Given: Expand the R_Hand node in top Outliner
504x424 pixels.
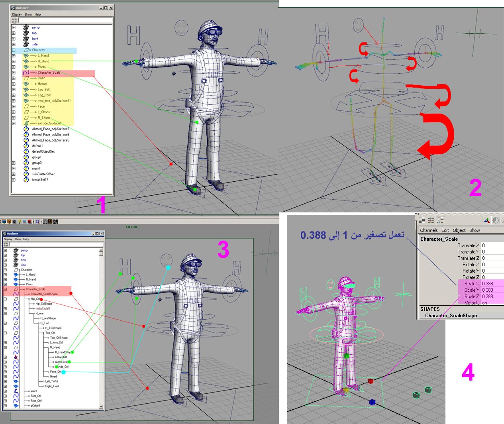Looking at the screenshot, I should pyautogui.click(x=14, y=61).
